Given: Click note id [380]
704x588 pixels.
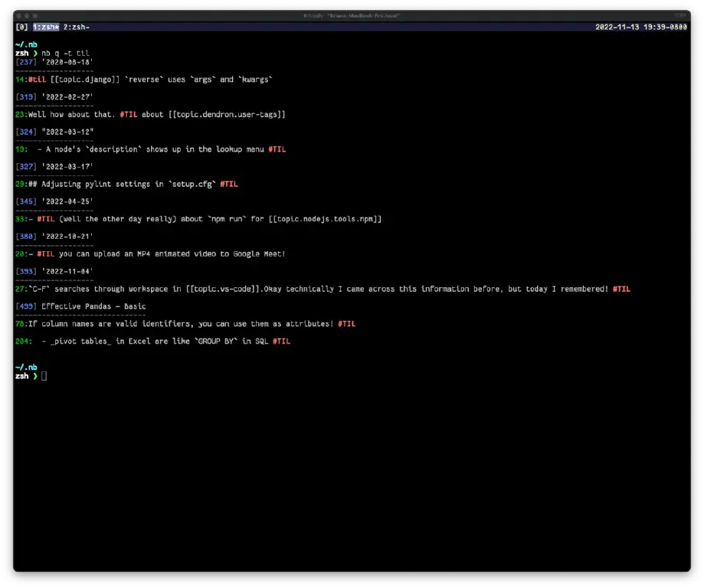Looking at the screenshot, I should pos(26,237).
